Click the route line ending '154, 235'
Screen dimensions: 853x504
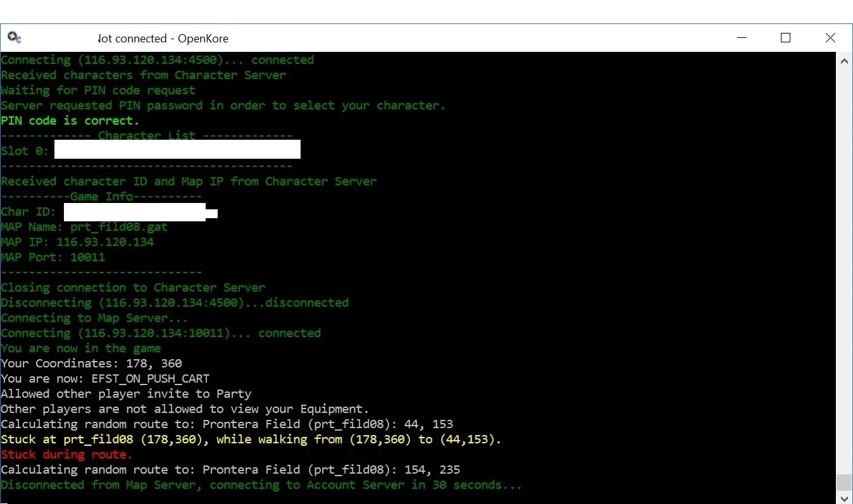pos(230,470)
